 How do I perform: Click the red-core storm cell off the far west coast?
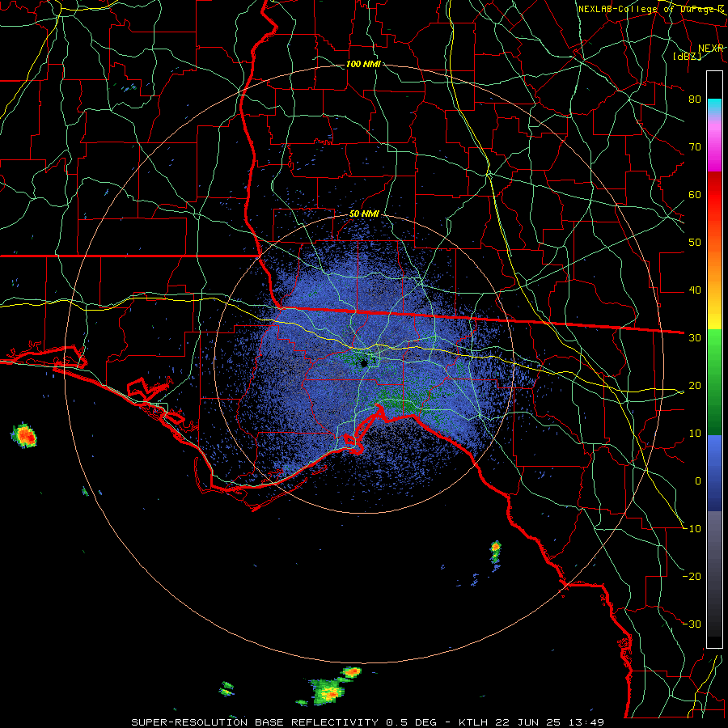pyautogui.click(x=24, y=435)
